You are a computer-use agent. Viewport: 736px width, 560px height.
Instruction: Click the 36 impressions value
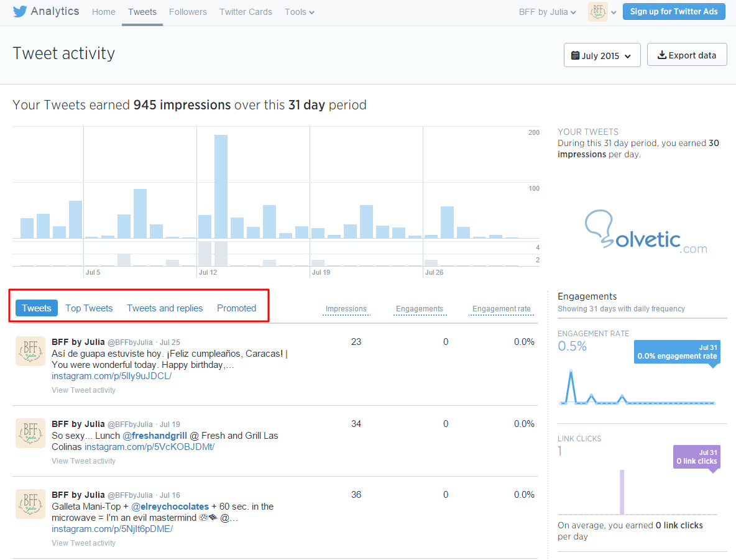tap(356, 495)
